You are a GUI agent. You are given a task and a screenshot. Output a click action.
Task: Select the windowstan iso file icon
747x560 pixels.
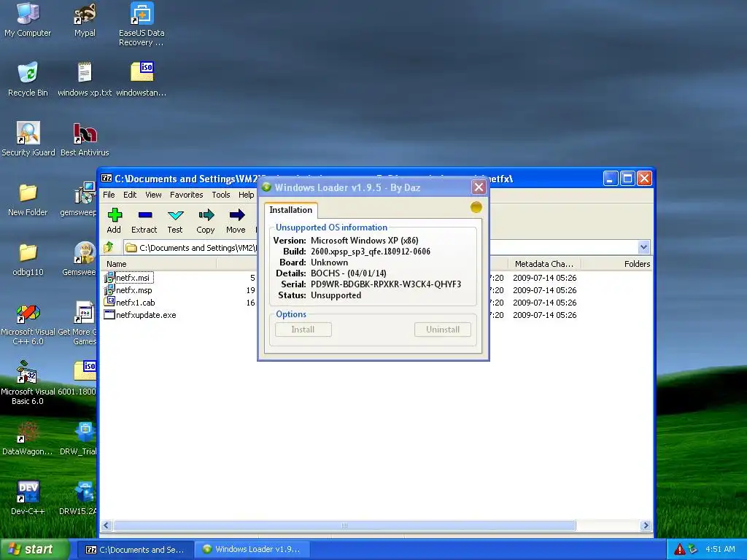[142, 79]
